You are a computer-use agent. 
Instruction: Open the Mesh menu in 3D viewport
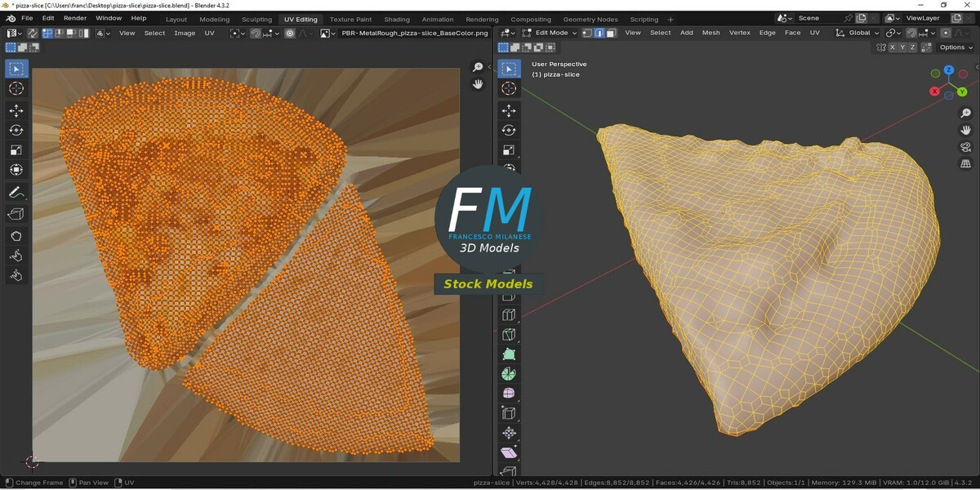tap(711, 33)
